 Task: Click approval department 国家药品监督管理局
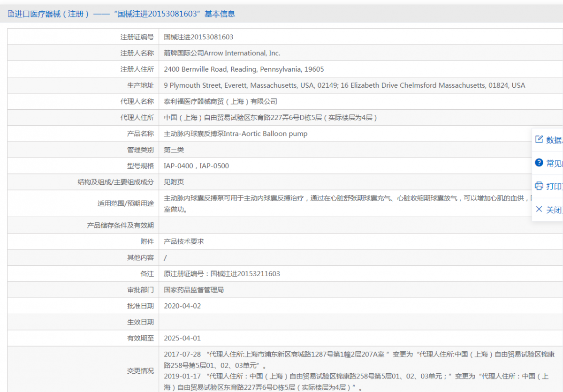click(194, 290)
